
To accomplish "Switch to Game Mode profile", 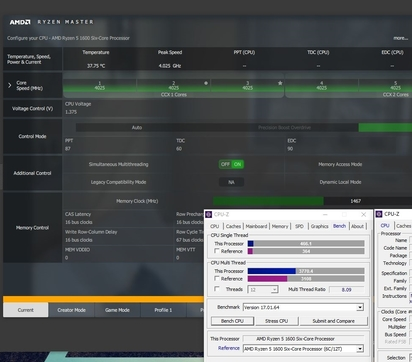I will (x=117, y=310).
